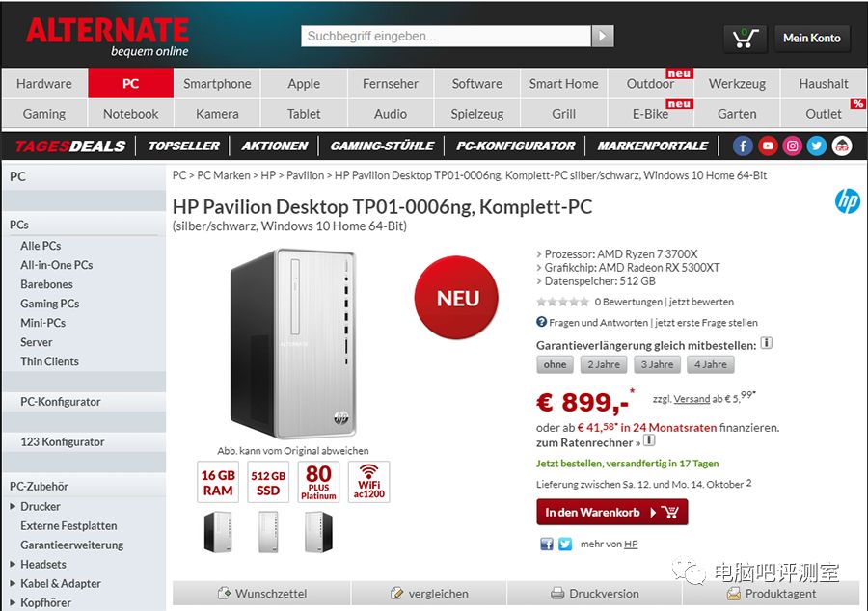Open the shopping cart icon
This screenshot has width=868, height=611.
(746, 39)
